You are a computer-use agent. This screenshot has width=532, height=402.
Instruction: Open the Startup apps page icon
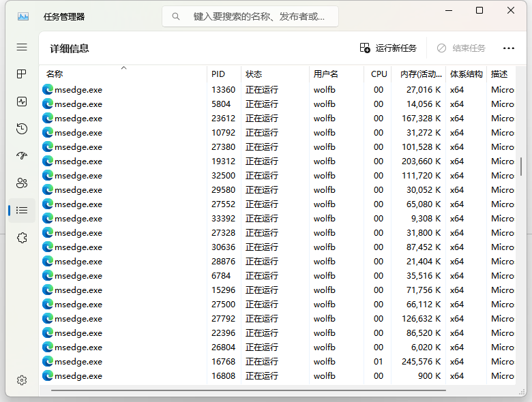click(22, 156)
